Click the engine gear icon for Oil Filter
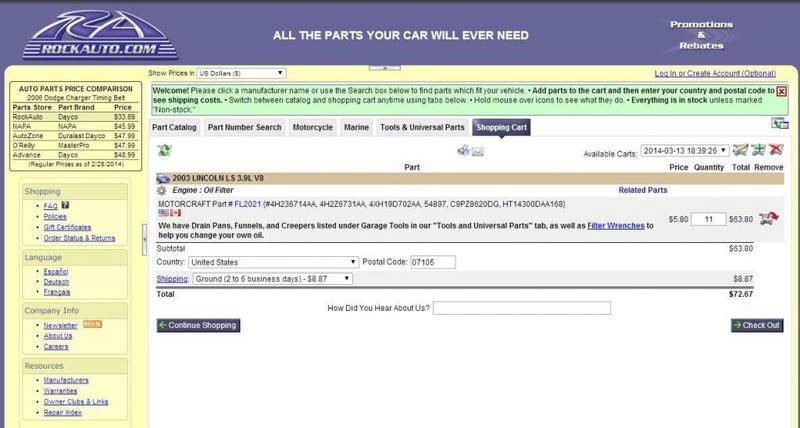The image size is (800, 428). click(162, 189)
